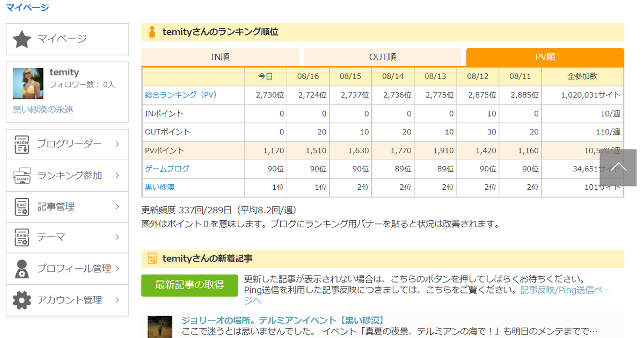This screenshot has height=338, width=644.
Task: Expand 記事管理 chevron
Action: tap(117, 206)
